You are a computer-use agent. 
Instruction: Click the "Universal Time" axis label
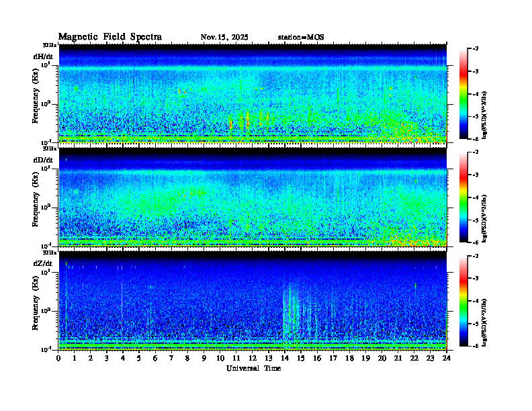coord(253,368)
